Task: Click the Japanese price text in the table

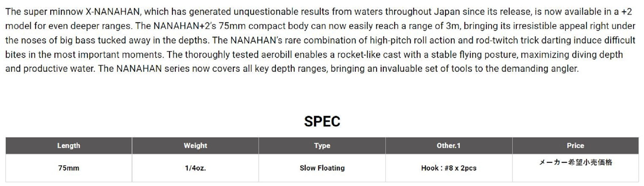Action: tap(575, 163)
